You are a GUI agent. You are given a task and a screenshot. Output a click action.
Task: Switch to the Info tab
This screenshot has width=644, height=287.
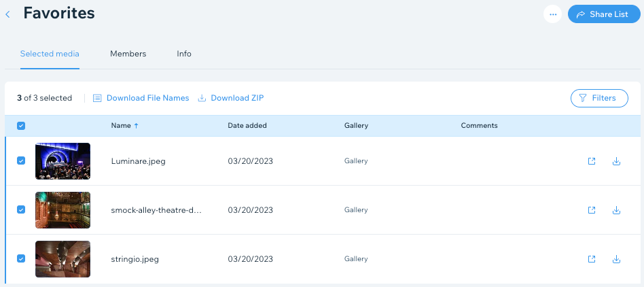(184, 54)
